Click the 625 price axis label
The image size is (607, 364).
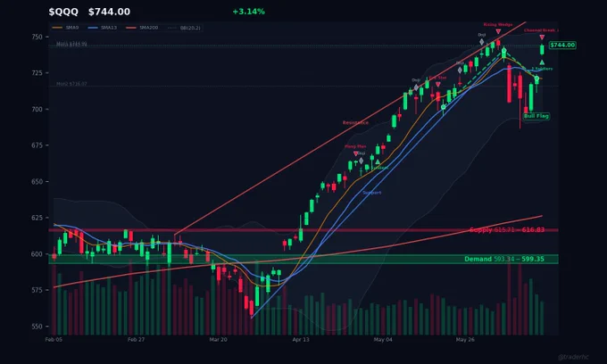pos(37,218)
